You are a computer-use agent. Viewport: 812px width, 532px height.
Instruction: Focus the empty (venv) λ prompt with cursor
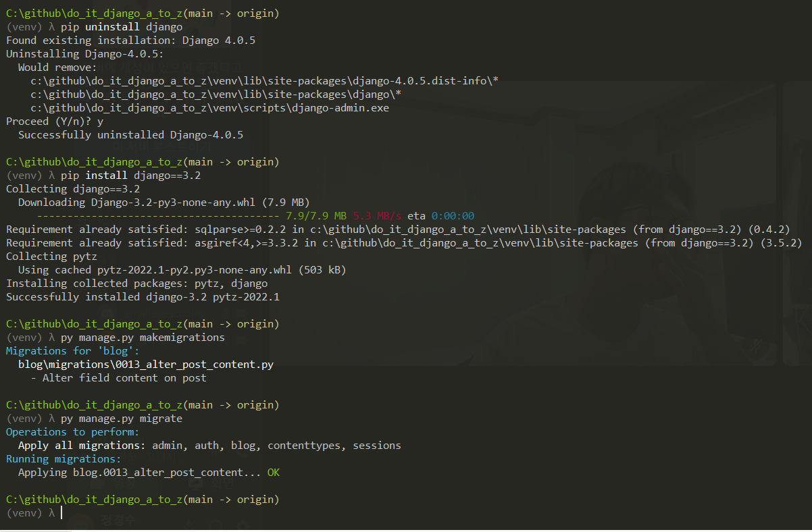(34, 513)
